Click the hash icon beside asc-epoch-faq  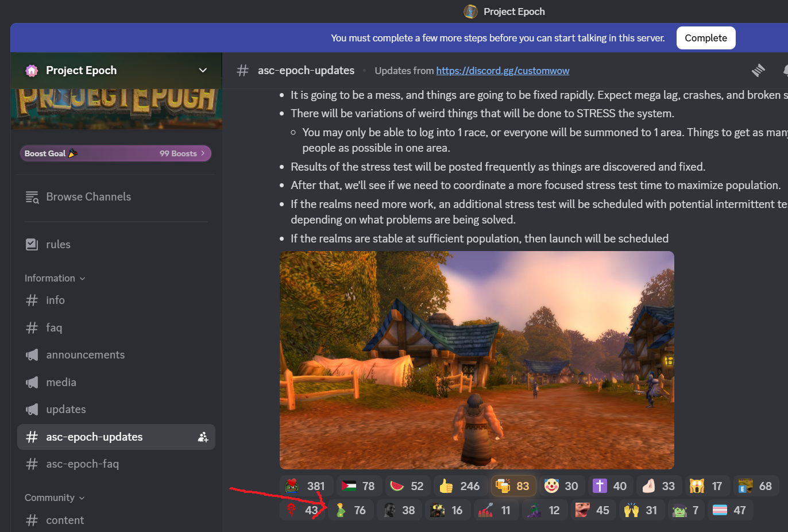(x=32, y=464)
